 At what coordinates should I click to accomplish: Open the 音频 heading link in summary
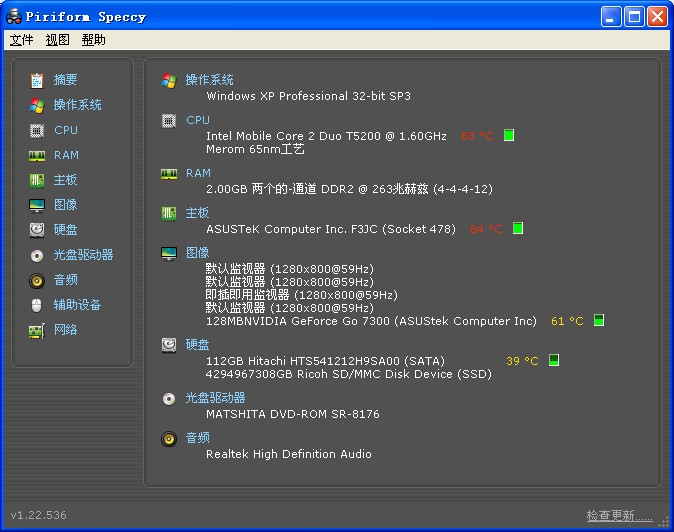click(197, 438)
